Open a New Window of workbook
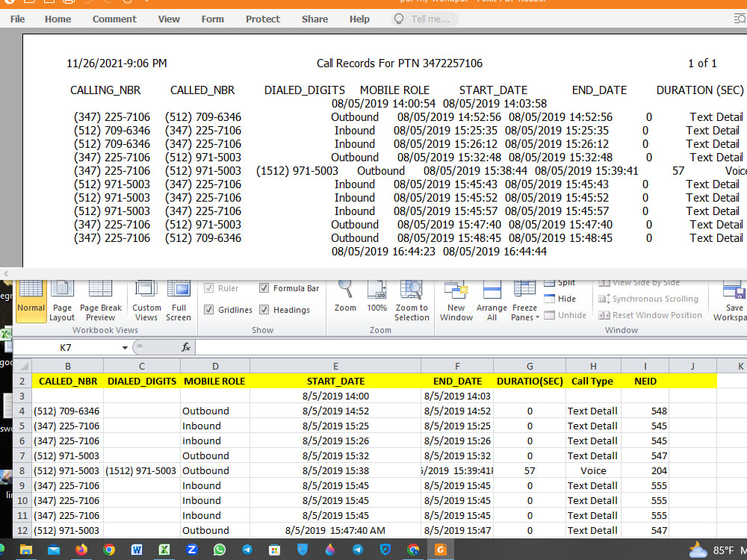Viewport: 747px width, 560px height. pyautogui.click(x=456, y=301)
